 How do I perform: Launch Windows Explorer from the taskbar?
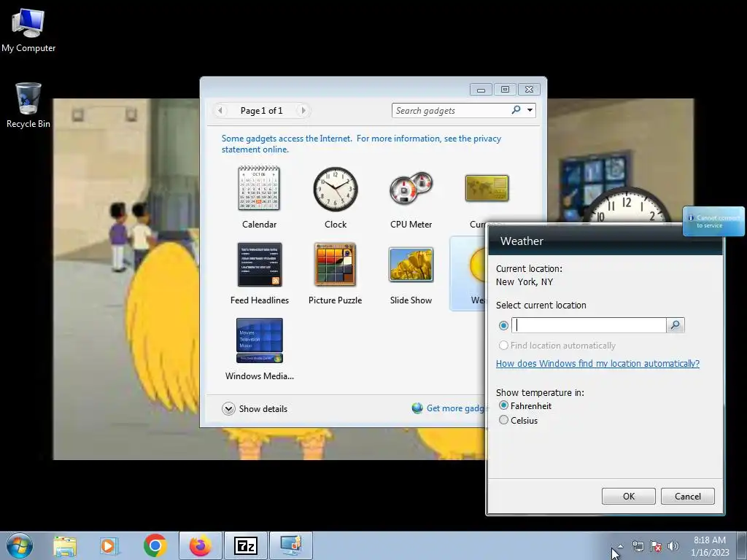[x=65, y=545]
